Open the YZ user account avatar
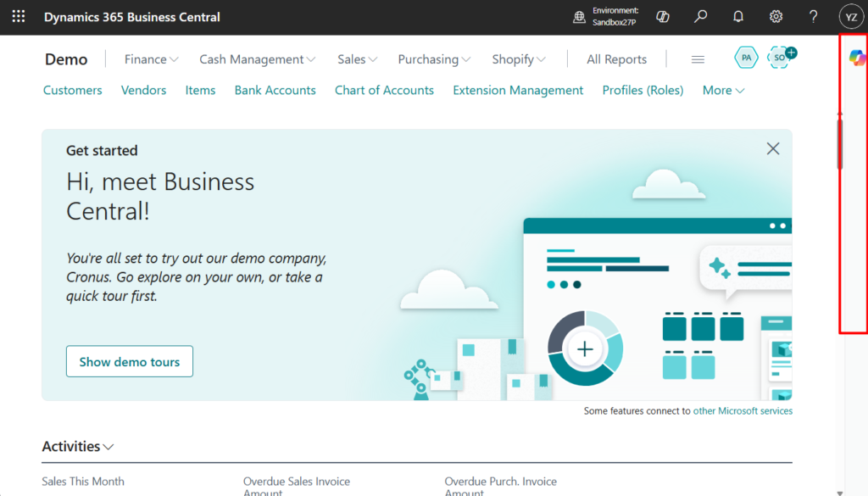The height and width of the screenshot is (496, 868). click(850, 17)
